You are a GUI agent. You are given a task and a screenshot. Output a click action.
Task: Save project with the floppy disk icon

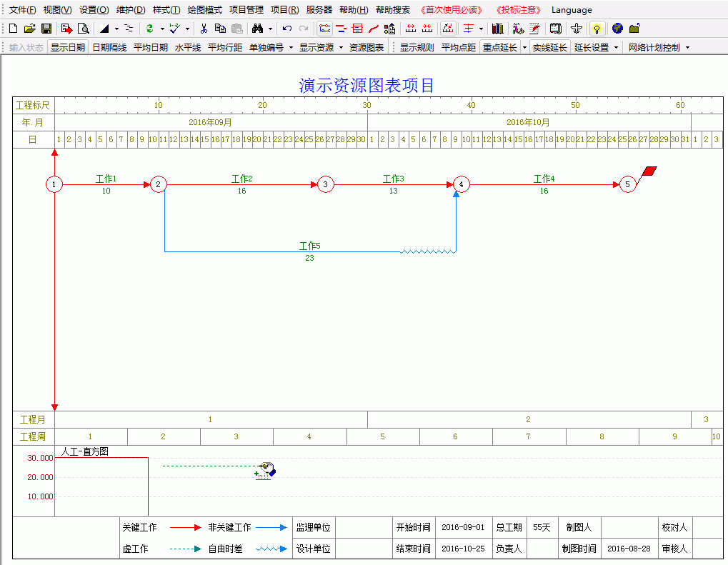point(46,29)
